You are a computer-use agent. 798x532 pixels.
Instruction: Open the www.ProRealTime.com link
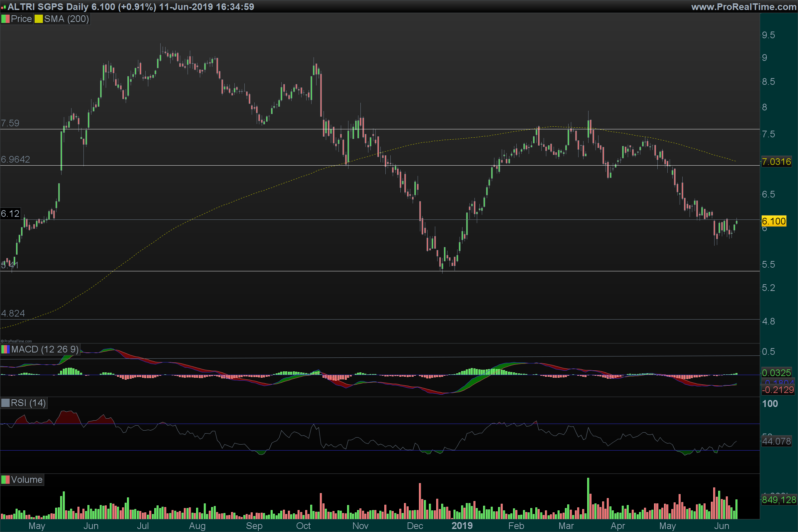pos(744,7)
